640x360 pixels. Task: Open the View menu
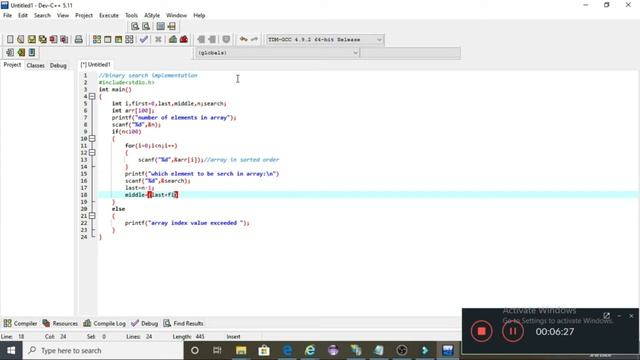(63, 15)
